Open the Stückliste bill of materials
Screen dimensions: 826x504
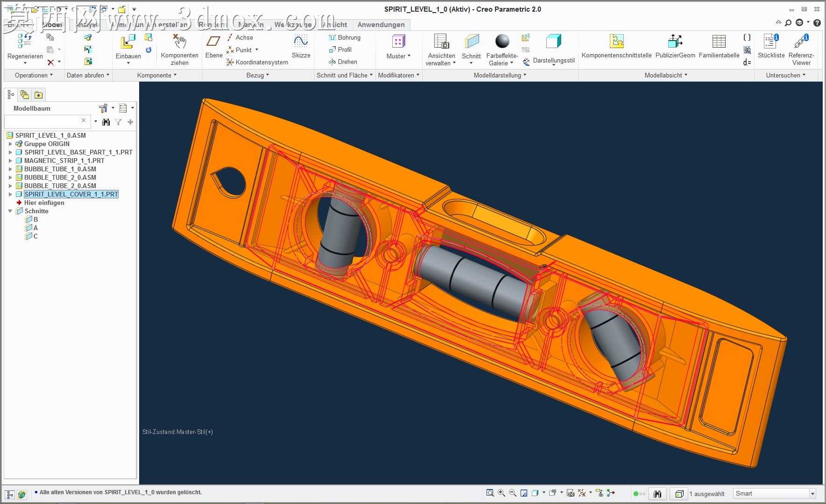[x=771, y=41]
